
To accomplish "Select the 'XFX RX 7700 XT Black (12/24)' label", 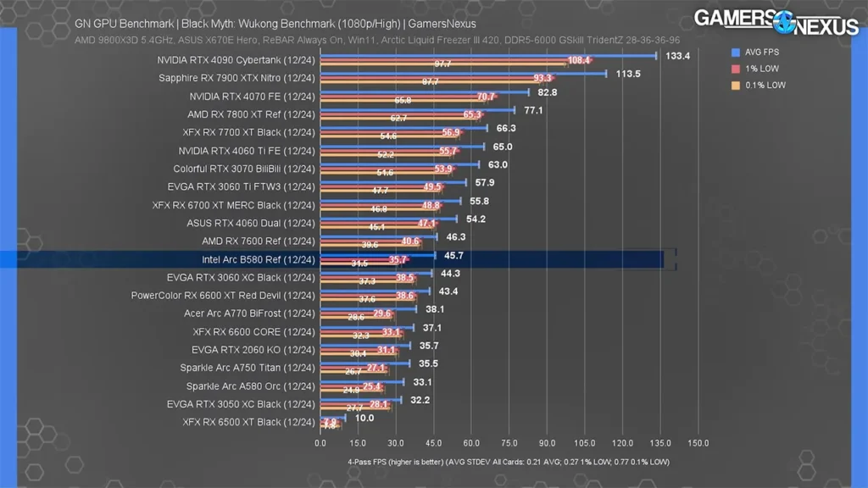I will pos(248,132).
